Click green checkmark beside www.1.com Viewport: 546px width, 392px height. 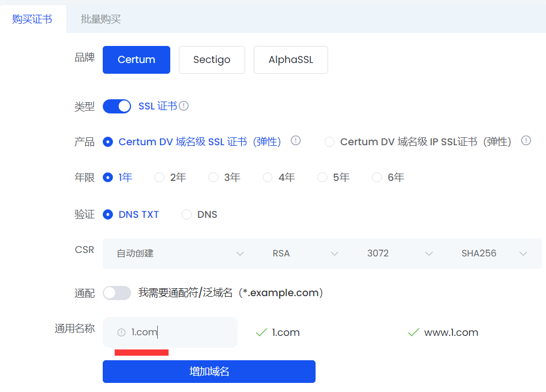point(413,332)
